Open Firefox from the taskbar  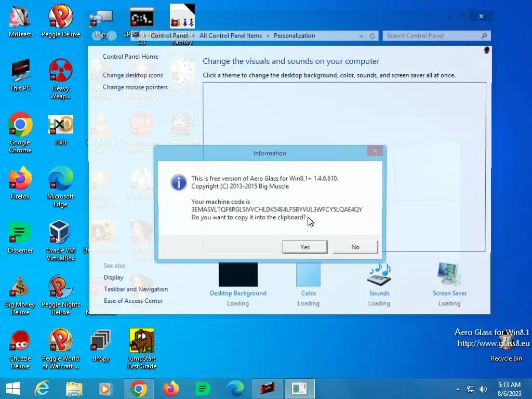pos(170,389)
